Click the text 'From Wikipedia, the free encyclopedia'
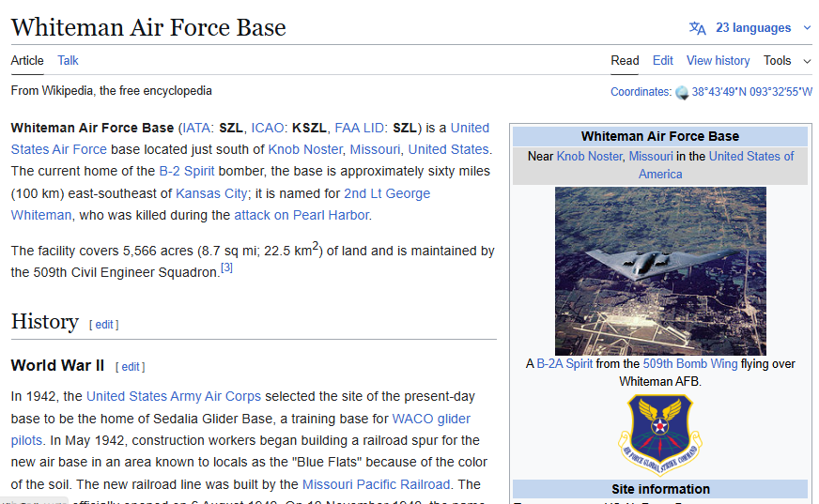Image resolution: width=819 pixels, height=504 pixels. (x=111, y=91)
